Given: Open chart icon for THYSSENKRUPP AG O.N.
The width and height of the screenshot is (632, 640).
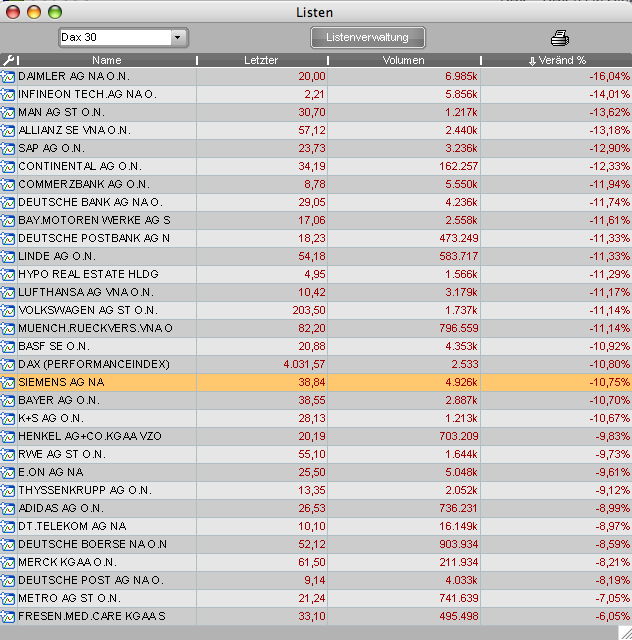Looking at the screenshot, I should coord(8,490).
